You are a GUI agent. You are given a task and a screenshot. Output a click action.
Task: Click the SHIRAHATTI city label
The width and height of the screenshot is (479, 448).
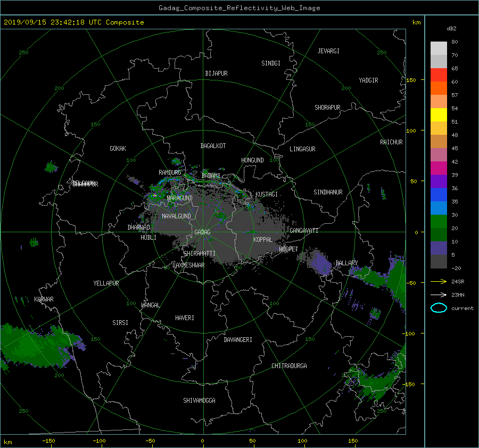199,254
